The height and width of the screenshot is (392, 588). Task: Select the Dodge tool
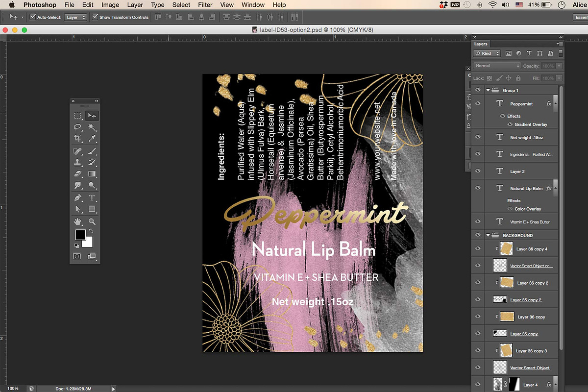coord(92,185)
